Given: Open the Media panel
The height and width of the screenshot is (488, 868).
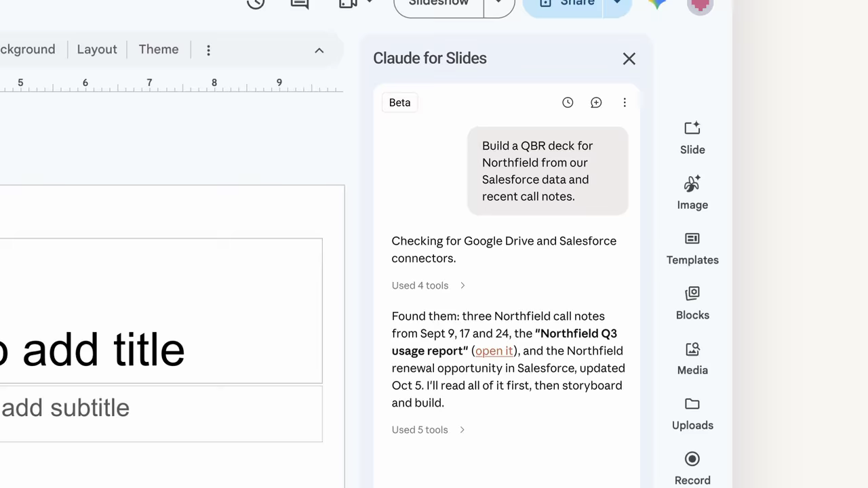Looking at the screenshot, I should (x=692, y=359).
